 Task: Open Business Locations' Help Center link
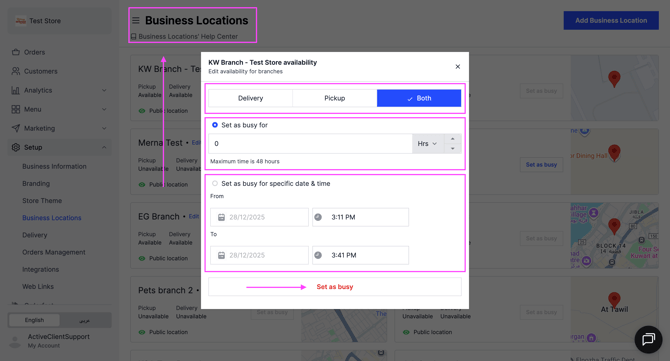pos(184,36)
